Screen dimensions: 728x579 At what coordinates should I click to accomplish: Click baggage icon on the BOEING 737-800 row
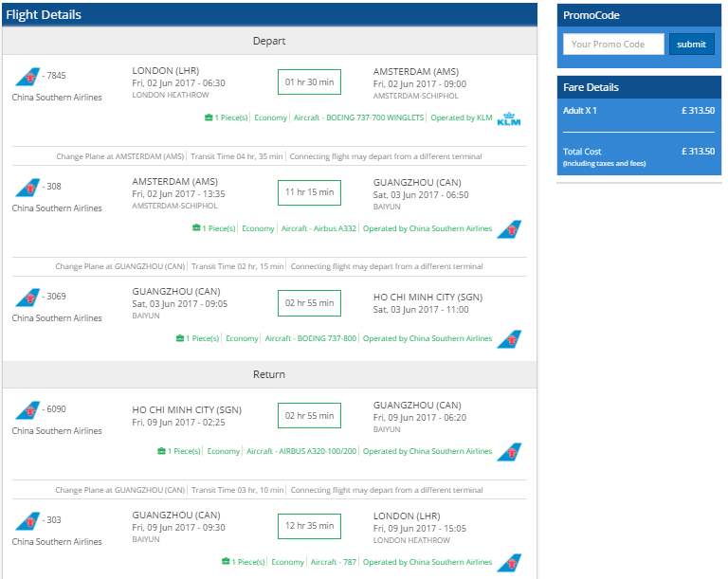tap(180, 338)
